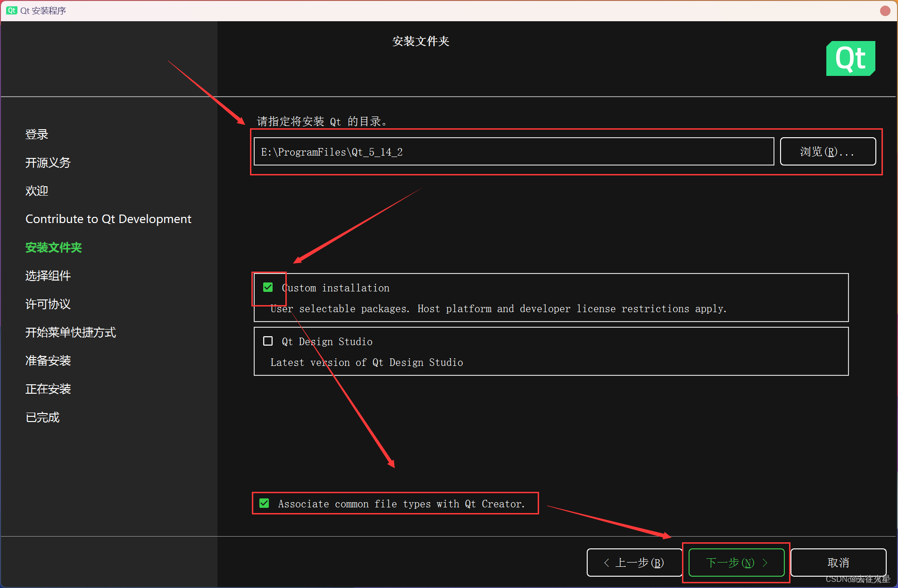Cancel the installation with 取消
The height and width of the screenshot is (588, 898).
(x=838, y=563)
